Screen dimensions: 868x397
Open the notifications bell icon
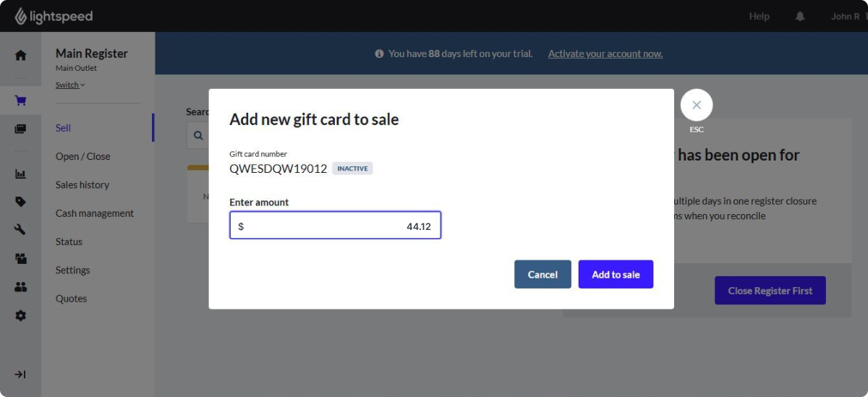(x=800, y=16)
